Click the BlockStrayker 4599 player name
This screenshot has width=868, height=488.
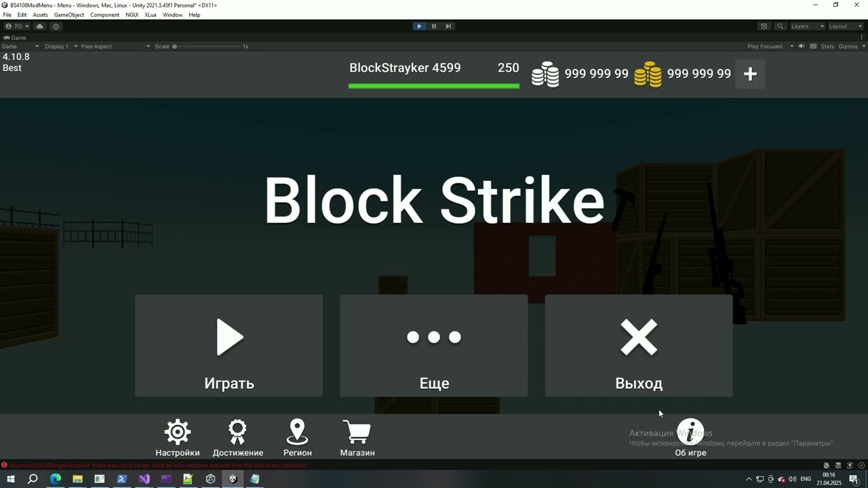(x=405, y=68)
